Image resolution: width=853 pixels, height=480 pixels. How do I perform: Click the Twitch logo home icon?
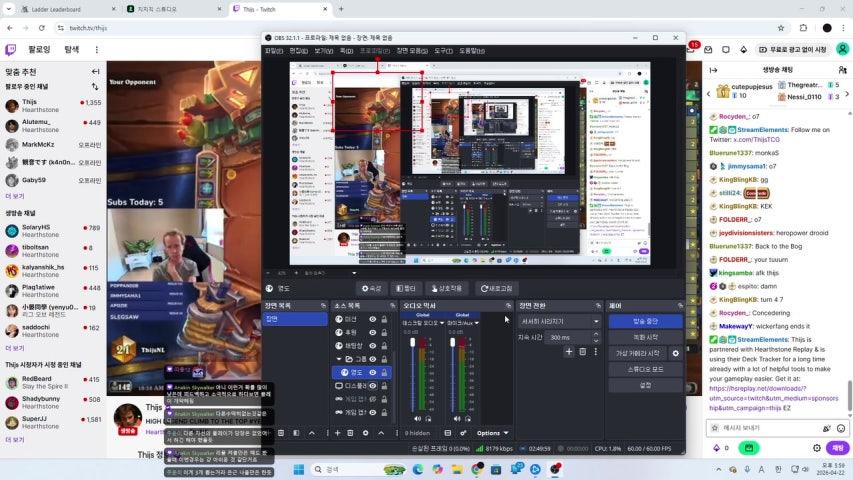point(11,48)
